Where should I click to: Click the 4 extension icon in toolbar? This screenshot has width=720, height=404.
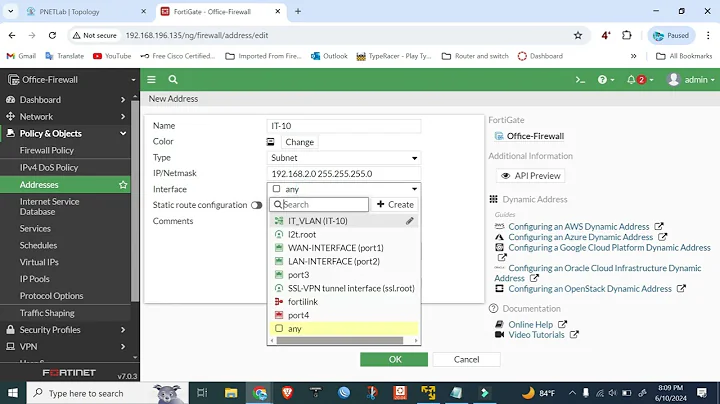click(x=606, y=35)
